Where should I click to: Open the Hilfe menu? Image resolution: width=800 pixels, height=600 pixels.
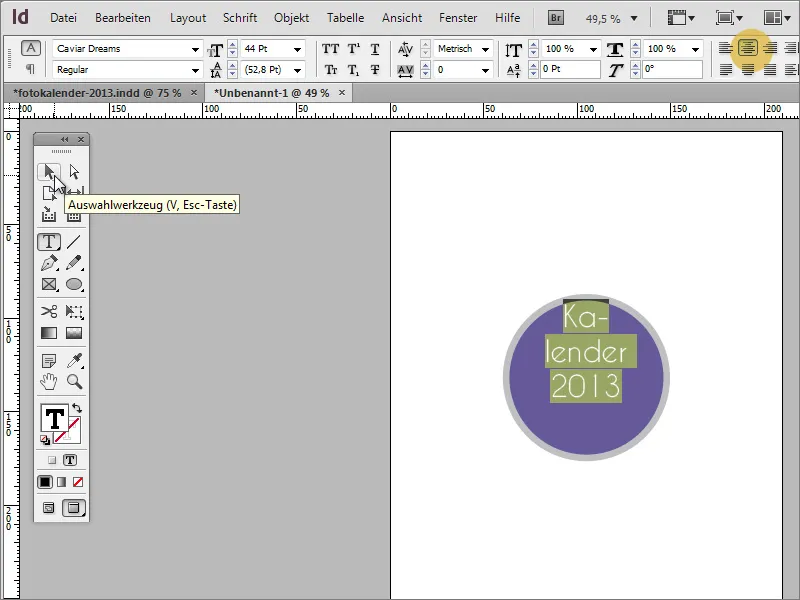tap(507, 18)
